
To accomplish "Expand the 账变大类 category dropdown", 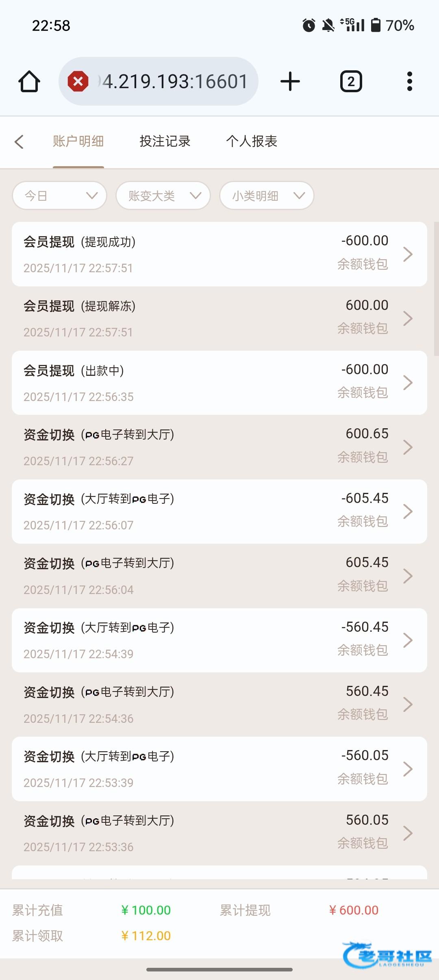I will (163, 196).
